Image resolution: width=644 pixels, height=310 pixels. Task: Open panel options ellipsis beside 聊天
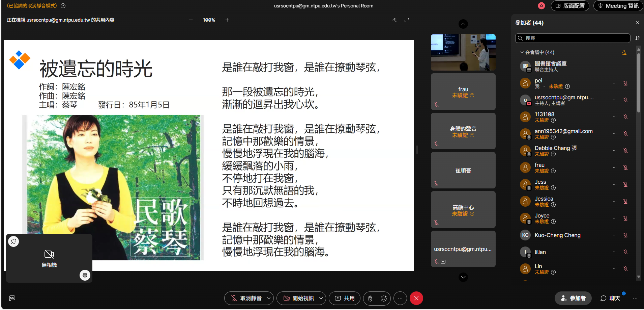coord(635,298)
